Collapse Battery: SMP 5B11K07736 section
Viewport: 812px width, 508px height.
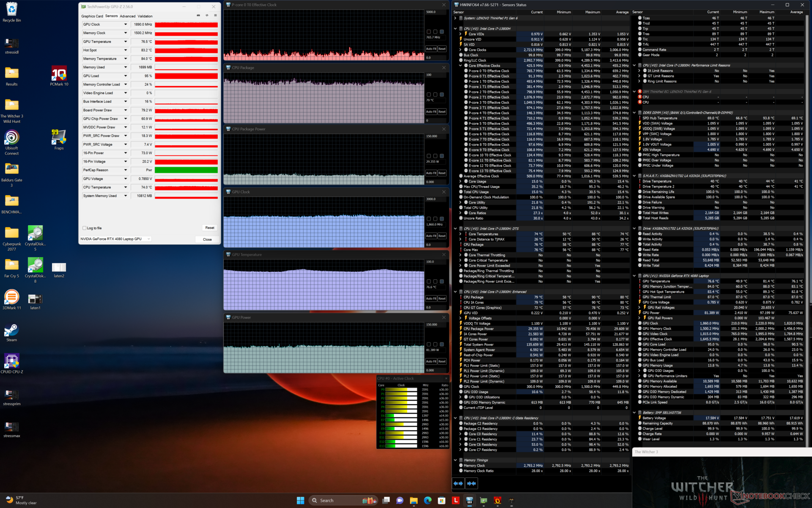[x=634, y=413]
